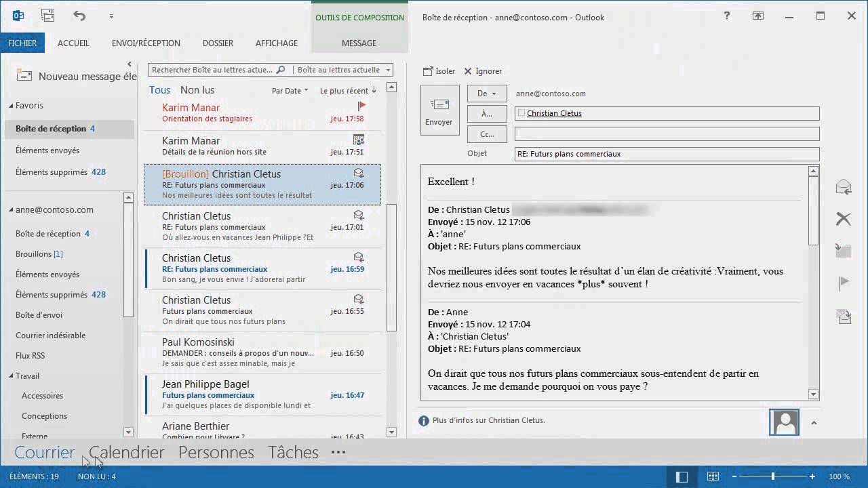Undo last action with the arrow icon
Image resolution: width=868 pixels, height=488 pixels.
click(x=79, y=16)
